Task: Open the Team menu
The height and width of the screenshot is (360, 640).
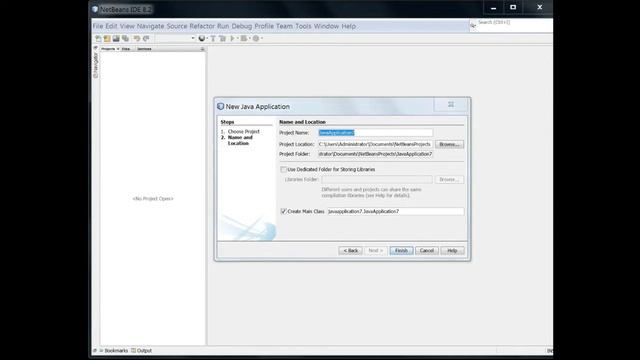Action: pos(284,26)
